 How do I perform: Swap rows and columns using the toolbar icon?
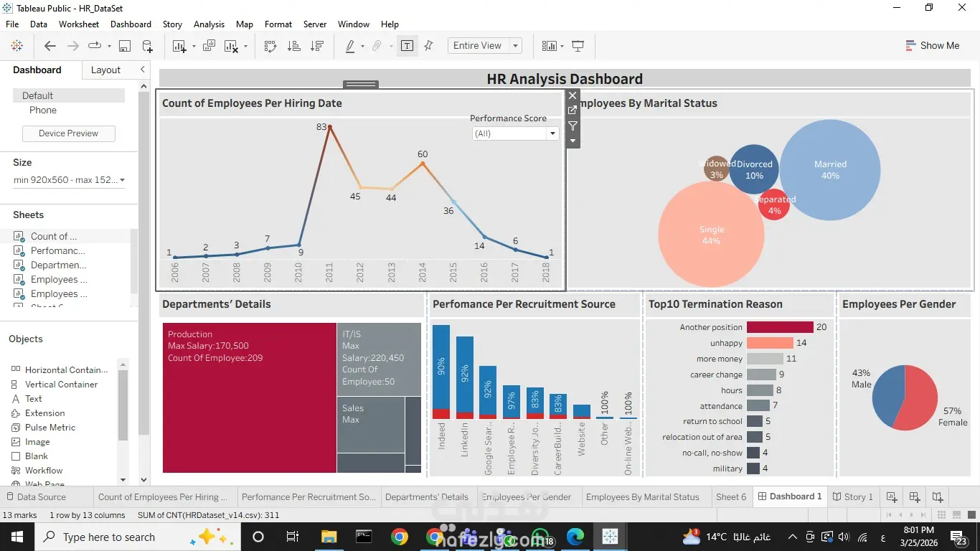click(270, 46)
